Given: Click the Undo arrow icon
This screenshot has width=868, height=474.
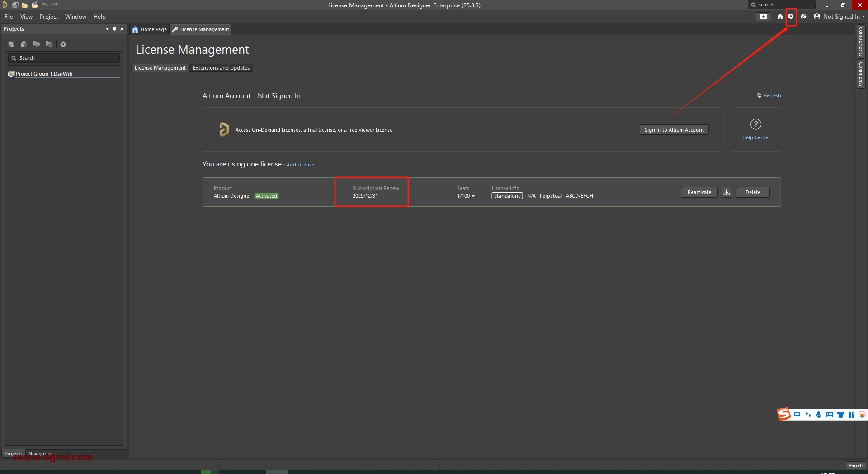Looking at the screenshot, I should coord(45,5).
